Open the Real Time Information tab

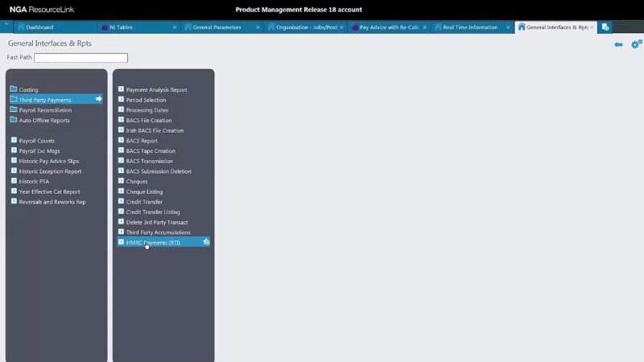coord(470,27)
